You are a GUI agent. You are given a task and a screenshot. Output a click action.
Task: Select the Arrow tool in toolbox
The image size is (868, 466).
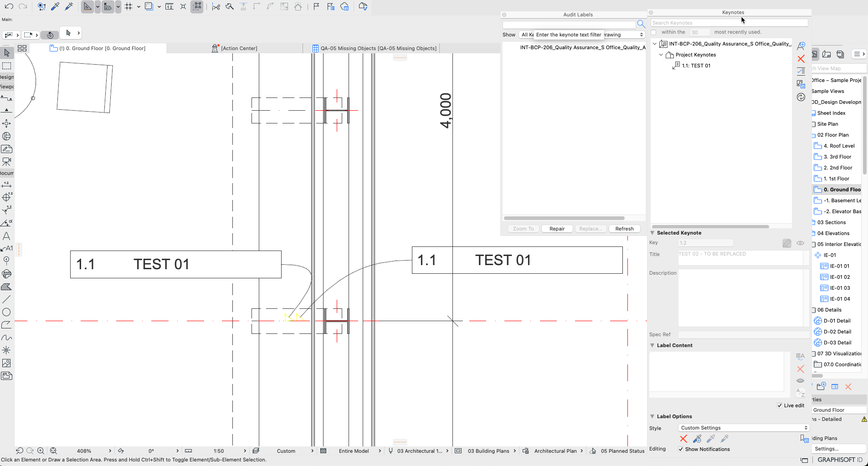point(6,53)
